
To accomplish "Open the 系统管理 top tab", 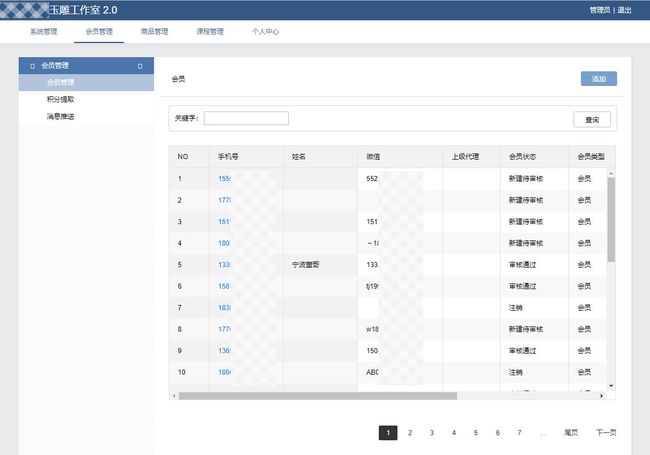I will (44, 31).
